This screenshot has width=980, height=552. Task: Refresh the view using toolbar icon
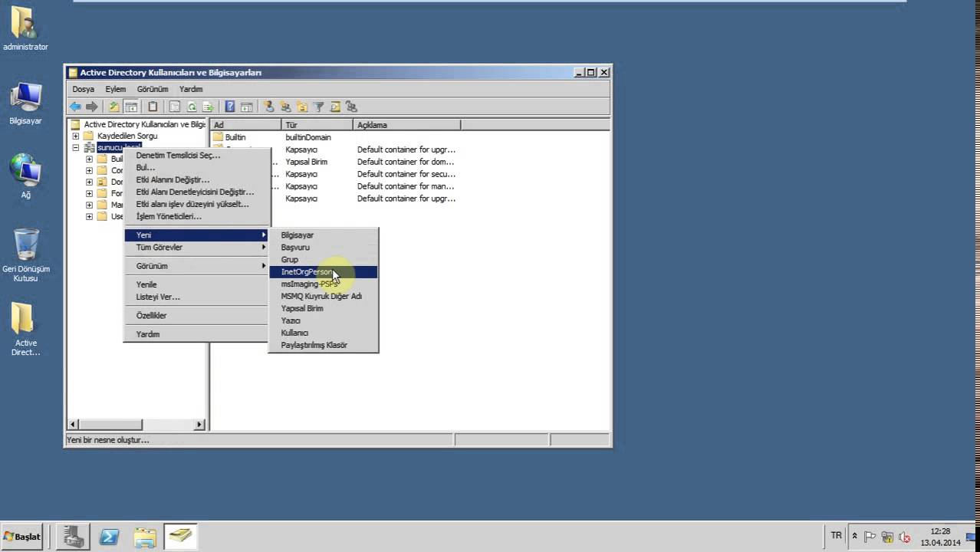(x=192, y=107)
